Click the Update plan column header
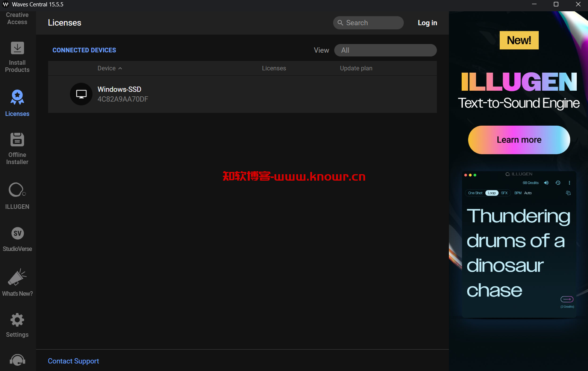The height and width of the screenshot is (371, 588). coord(356,68)
